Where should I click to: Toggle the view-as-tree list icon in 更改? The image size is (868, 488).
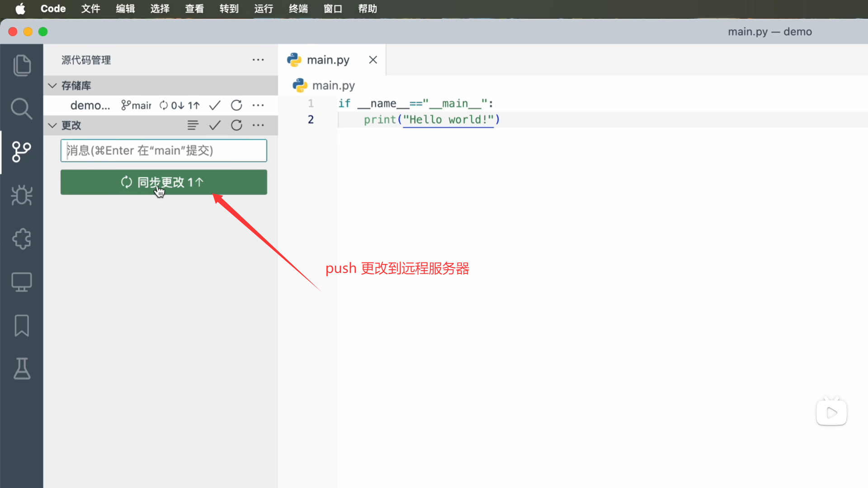click(x=193, y=125)
